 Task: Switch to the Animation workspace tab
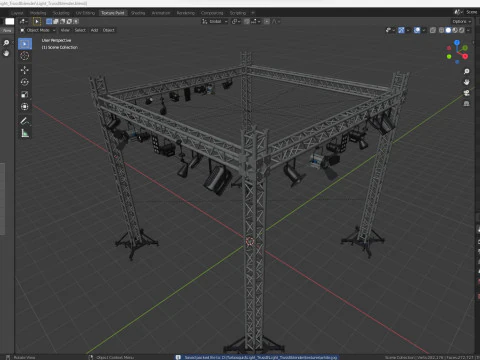[161, 13]
